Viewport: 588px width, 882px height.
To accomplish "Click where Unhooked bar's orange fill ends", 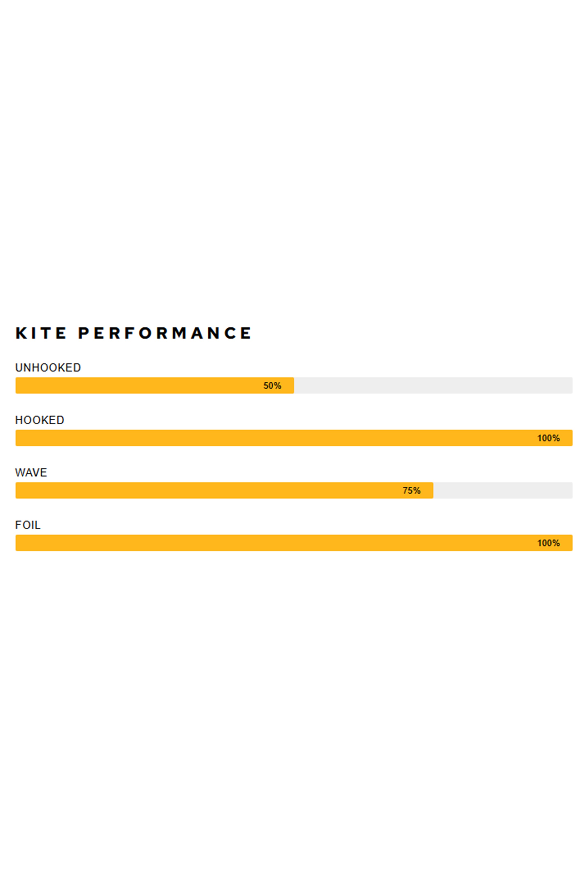I will pyautogui.click(x=294, y=386).
